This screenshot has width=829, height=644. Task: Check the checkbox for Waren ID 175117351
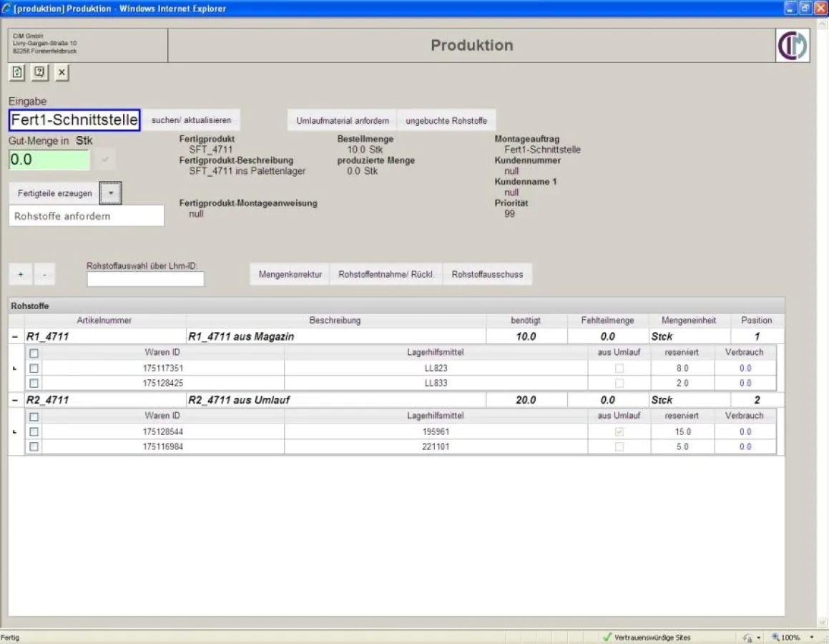tap(33, 368)
